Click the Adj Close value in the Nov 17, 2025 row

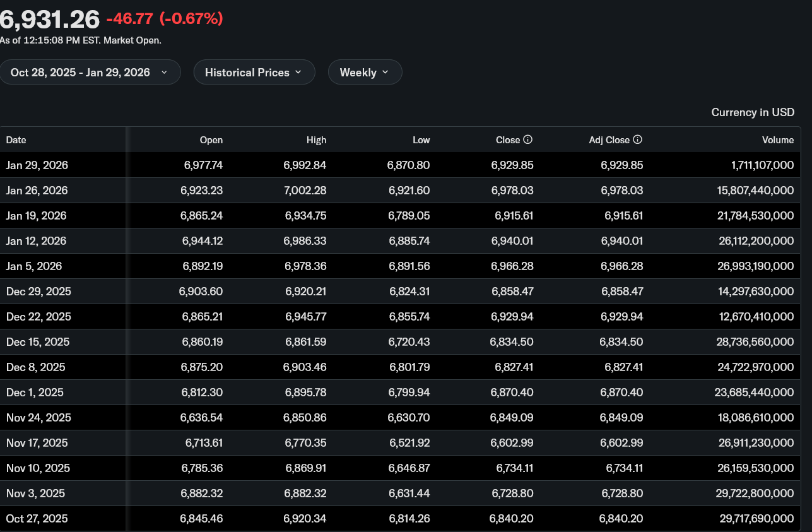pos(621,443)
